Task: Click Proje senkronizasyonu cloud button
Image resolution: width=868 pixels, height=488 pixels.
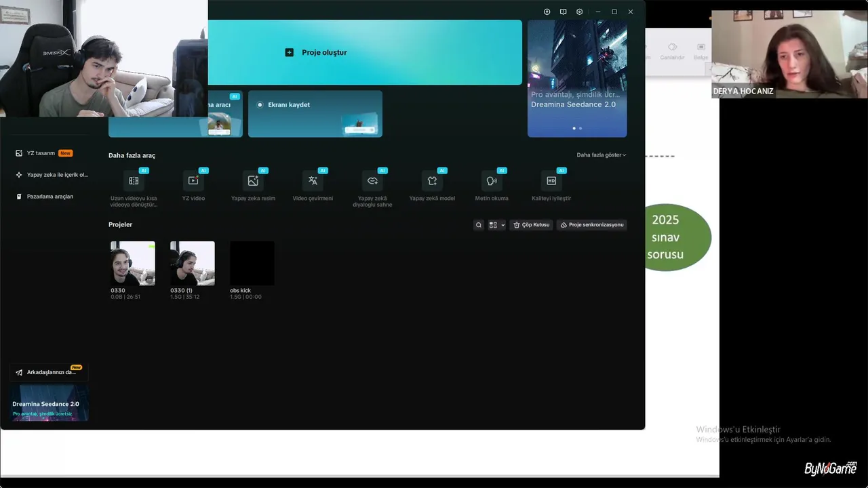Action: tap(592, 225)
